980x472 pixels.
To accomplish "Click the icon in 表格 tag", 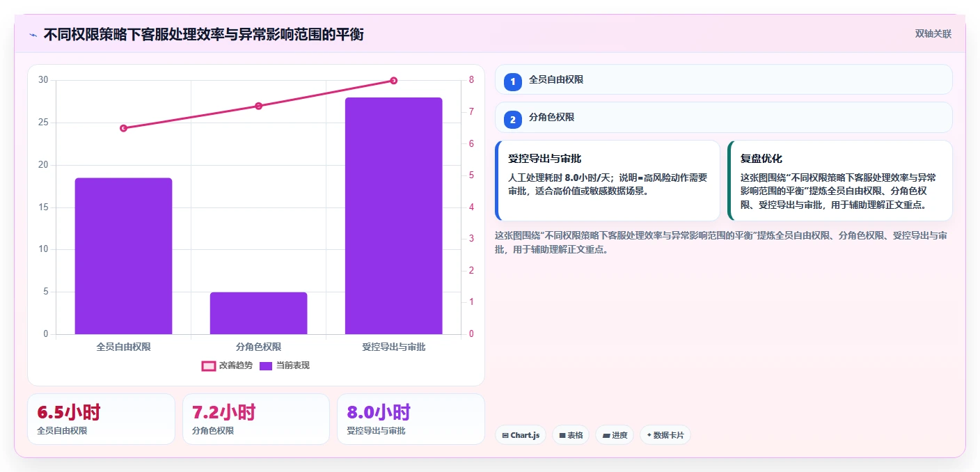I will click(562, 435).
